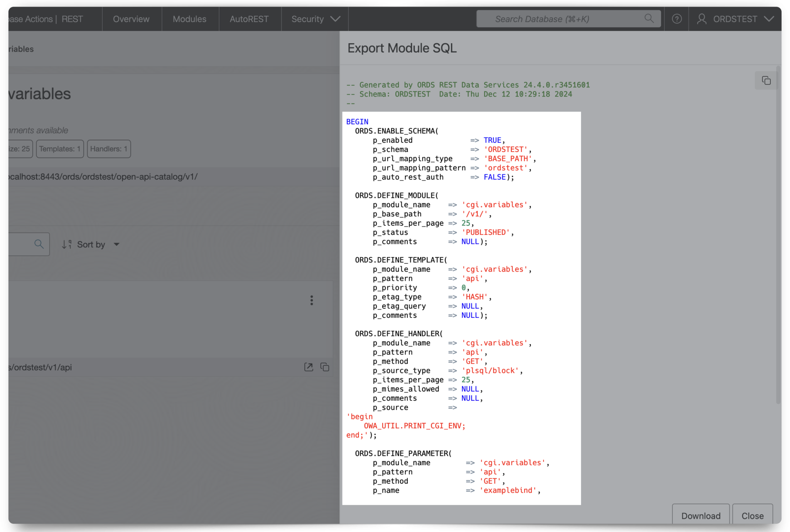Viewport: 790px width, 532px height.
Task: Click the ORDS.ENABLE_SCHEMA( line
Action: click(397, 131)
